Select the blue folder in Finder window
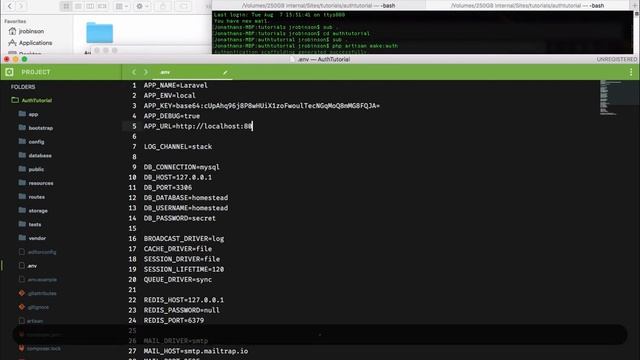The height and width of the screenshot is (360, 640). (100, 33)
